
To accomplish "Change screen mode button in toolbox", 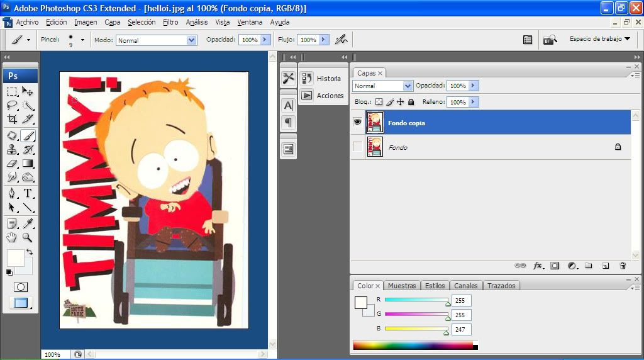I will tap(21, 303).
